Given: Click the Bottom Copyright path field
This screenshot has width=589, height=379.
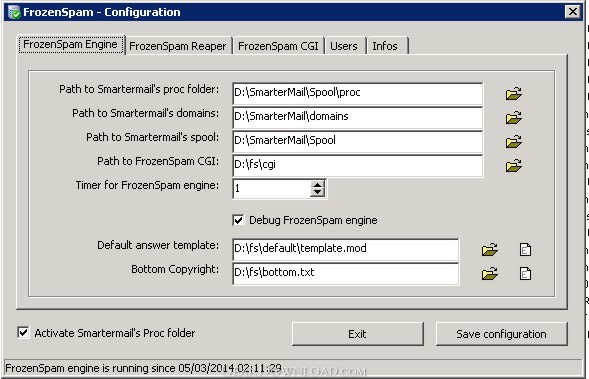Looking at the screenshot, I should tap(346, 273).
